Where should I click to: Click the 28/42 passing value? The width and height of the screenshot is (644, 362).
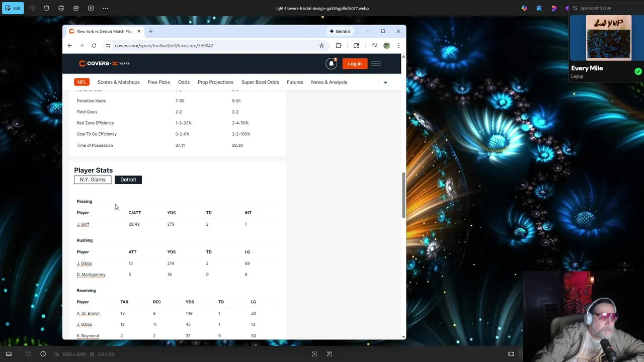click(134, 224)
